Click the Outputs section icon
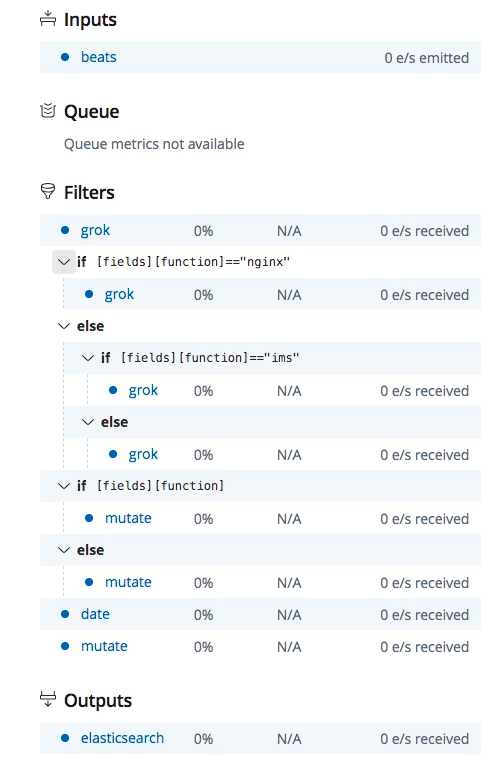504x767 pixels. pyautogui.click(x=47, y=699)
